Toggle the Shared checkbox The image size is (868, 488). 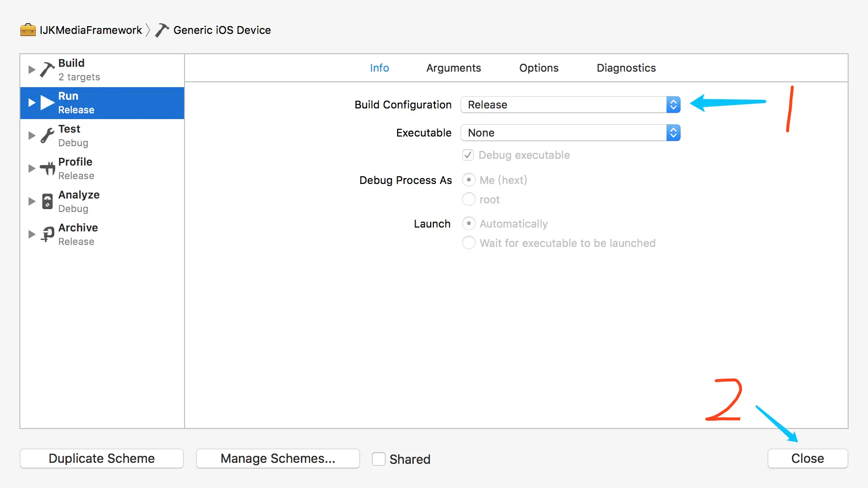pyautogui.click(x=379, y=458)
